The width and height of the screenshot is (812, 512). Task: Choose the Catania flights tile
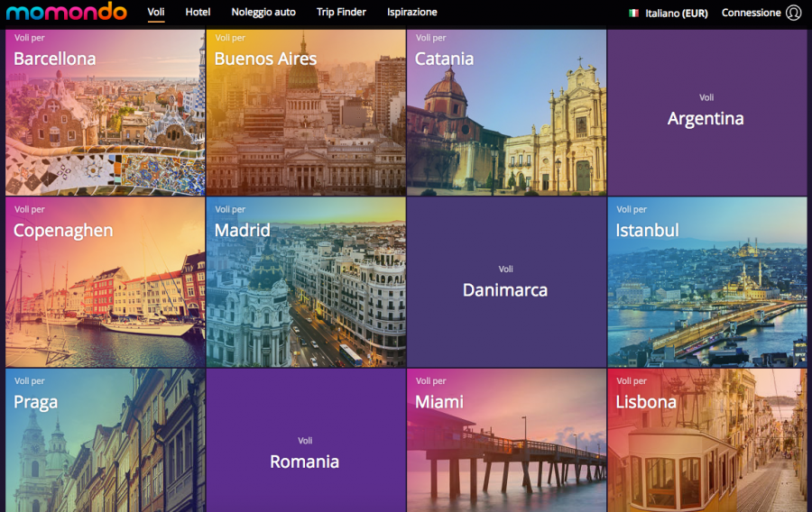click(x=506, y=113)
